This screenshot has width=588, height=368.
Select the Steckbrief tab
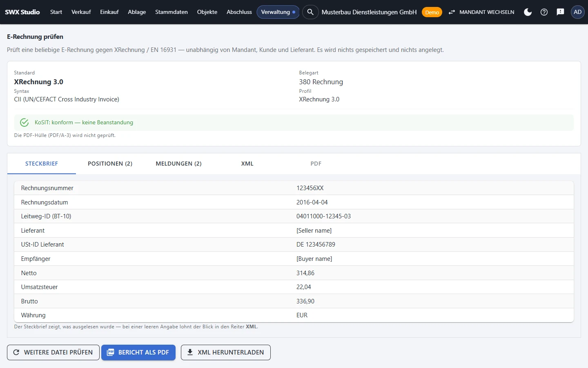coord(42,164)
